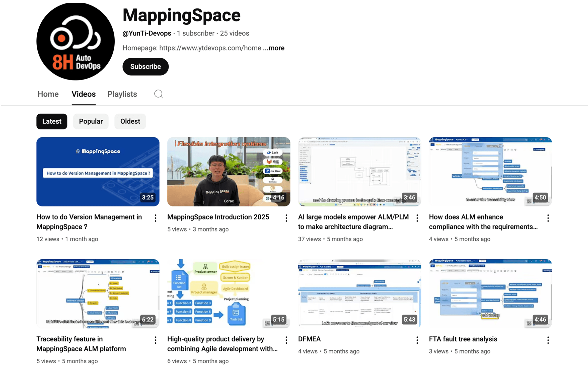Switch to the Home tab
588x366 pixels.
pyautogui.click(x=48, y=94)
